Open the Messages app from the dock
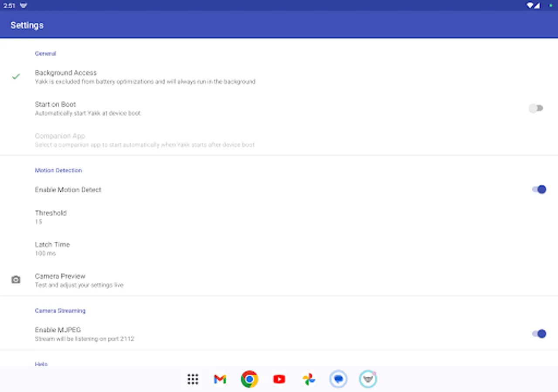The height and width of the screenshot is (392, 558). pyautogui.click(x=338, y=379)
